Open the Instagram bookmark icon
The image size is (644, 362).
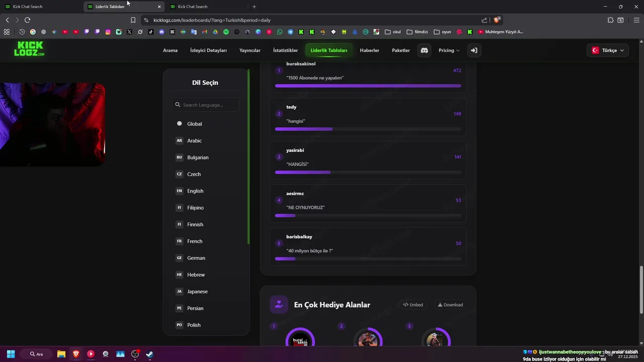coord(108,32)
